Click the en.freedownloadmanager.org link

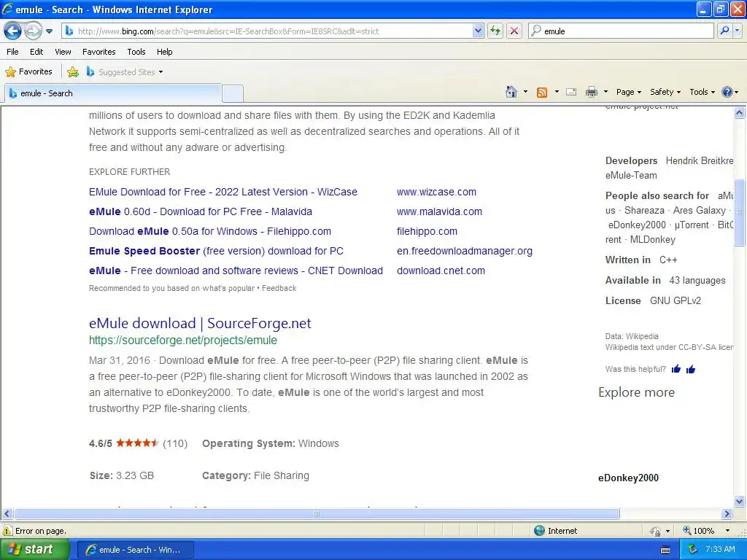pyautogui.click(x=465, y=251)
